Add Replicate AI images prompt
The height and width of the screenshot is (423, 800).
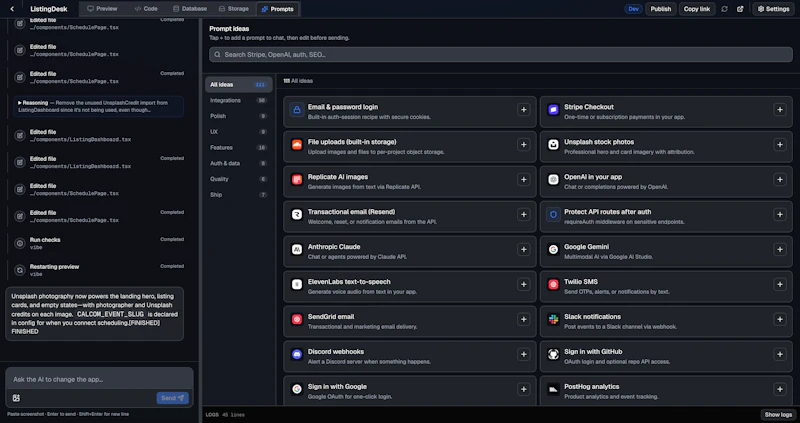pos(523,180)
